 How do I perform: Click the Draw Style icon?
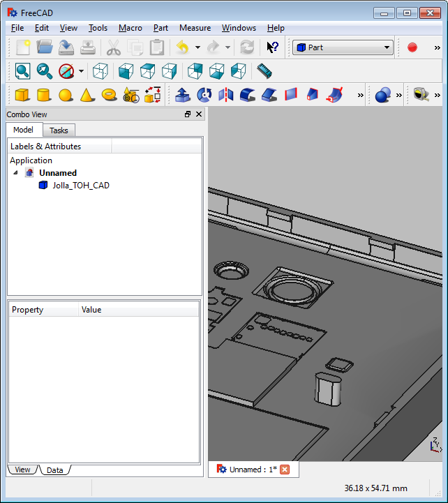coord(66,71)
